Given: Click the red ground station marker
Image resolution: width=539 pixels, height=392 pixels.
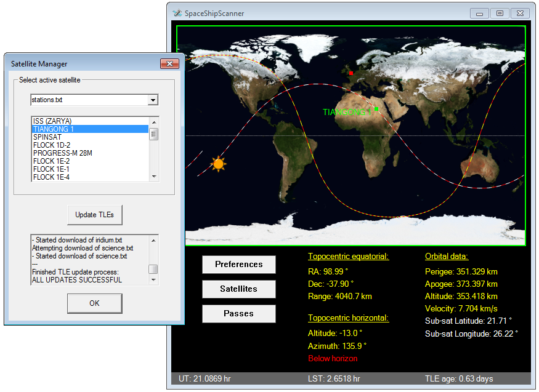Looking at the screenshot, I should [x=351, y=73].
